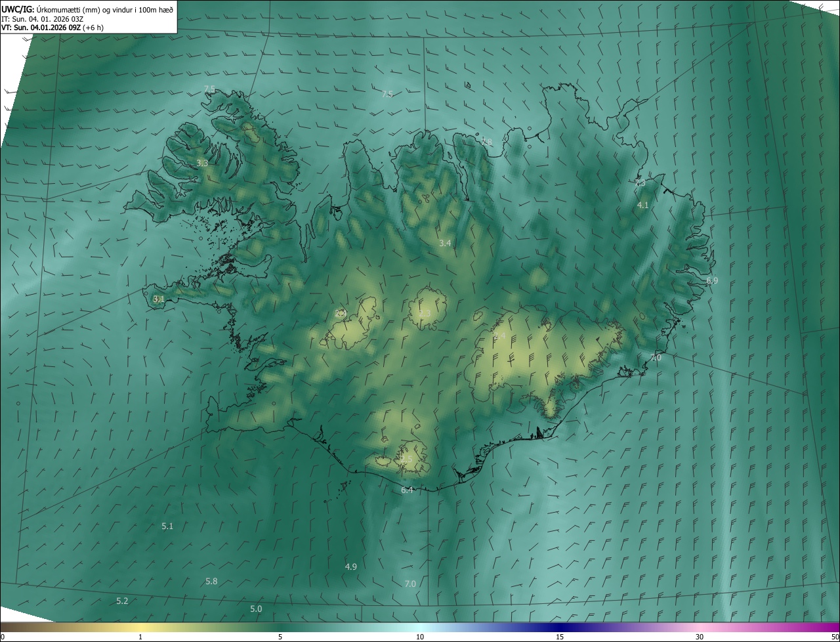Click the 5.0 value label
Image resolution: width=840 pixels, height=642 pixels.
[x=256, y=609]
